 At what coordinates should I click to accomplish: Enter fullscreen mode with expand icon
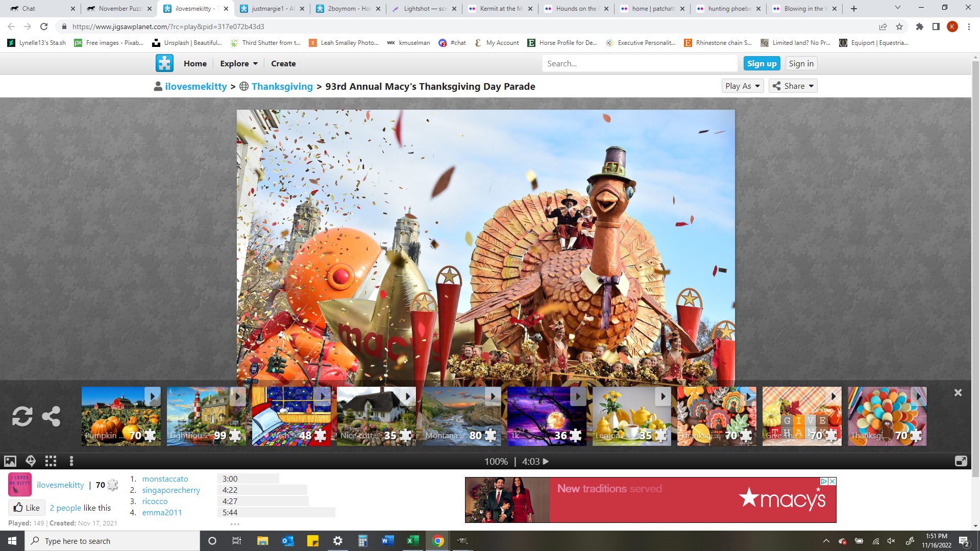click(961, 461)
